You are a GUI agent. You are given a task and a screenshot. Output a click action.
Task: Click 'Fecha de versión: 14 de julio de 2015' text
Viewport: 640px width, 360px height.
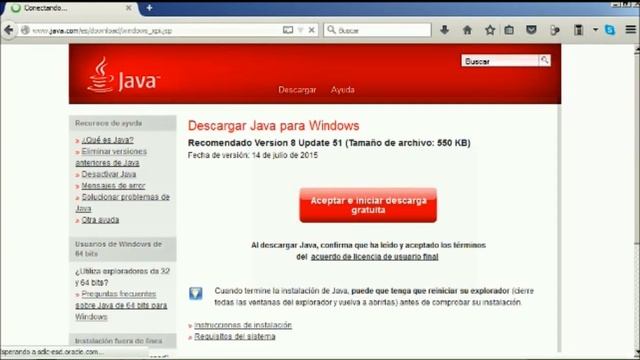point(253,156)
